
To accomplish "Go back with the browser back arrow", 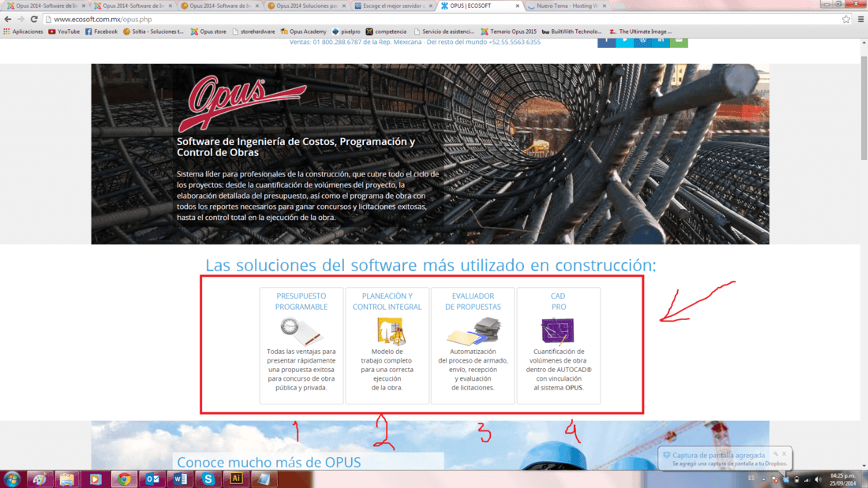I will (8, 19).
